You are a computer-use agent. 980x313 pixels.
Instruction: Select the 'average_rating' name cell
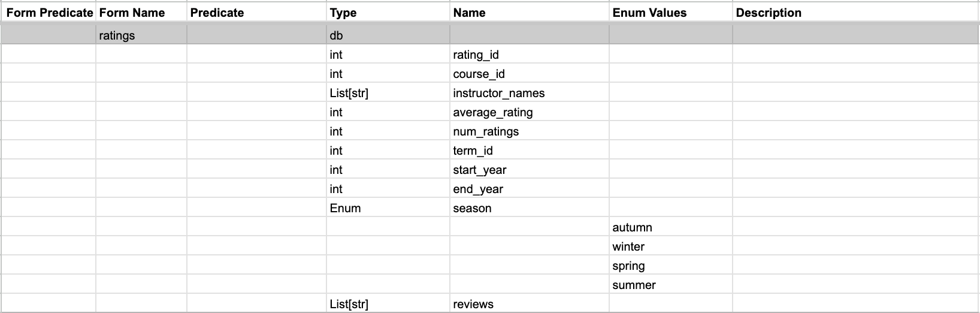point(493,112)
